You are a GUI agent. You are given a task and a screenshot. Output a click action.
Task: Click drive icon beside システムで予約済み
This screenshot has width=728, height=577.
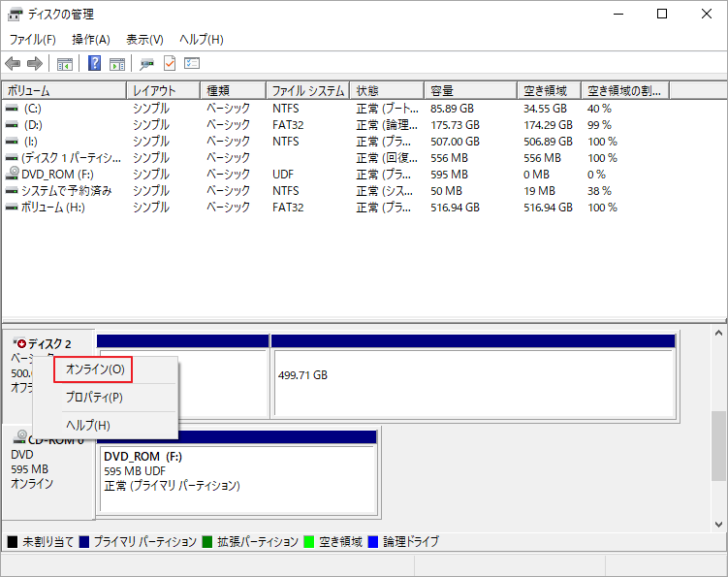[12, 190]
